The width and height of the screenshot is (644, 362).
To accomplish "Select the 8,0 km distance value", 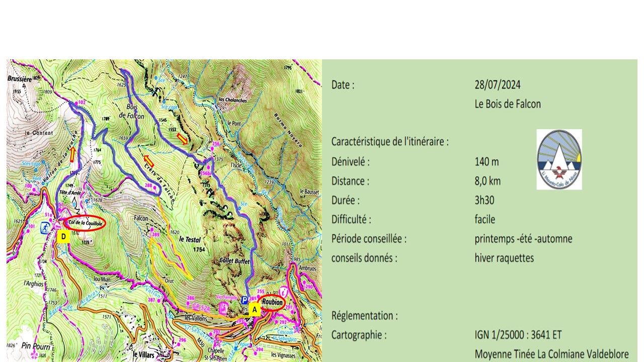I will (x=488, y=181).
